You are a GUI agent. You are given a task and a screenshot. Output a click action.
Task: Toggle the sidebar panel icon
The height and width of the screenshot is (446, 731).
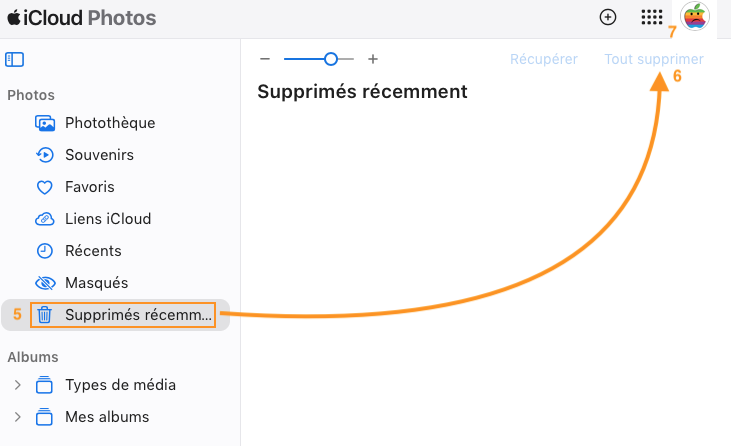pyautogui.click(x=14, y=60)
